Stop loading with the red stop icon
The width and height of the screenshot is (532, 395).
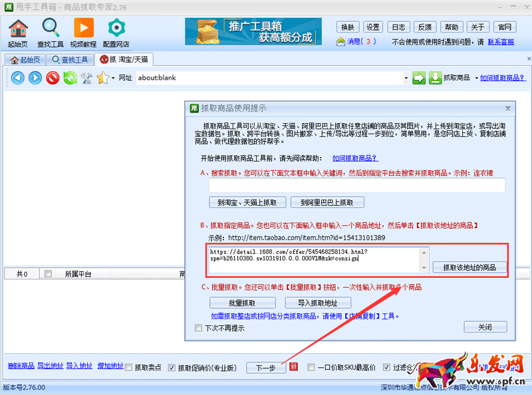click(53, 78)
